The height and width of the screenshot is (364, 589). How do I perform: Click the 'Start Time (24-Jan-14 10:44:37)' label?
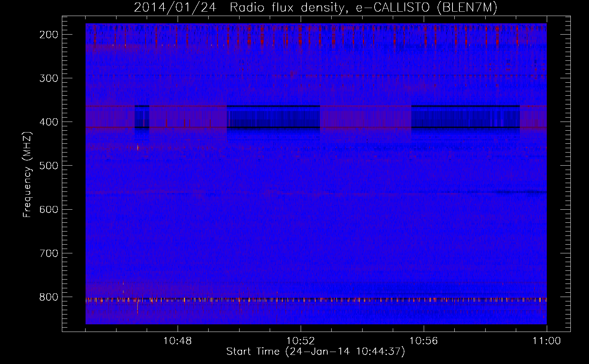point(316,352)
